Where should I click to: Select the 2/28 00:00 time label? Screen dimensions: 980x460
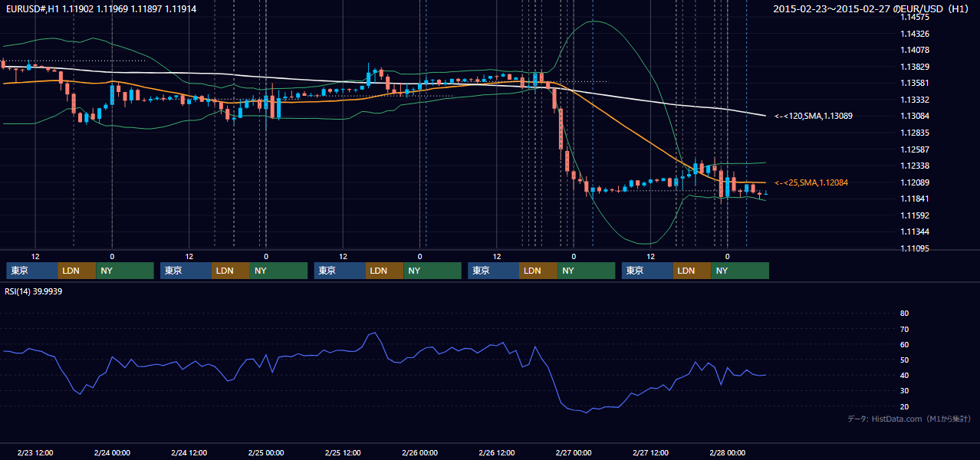[x=727, y=452]
